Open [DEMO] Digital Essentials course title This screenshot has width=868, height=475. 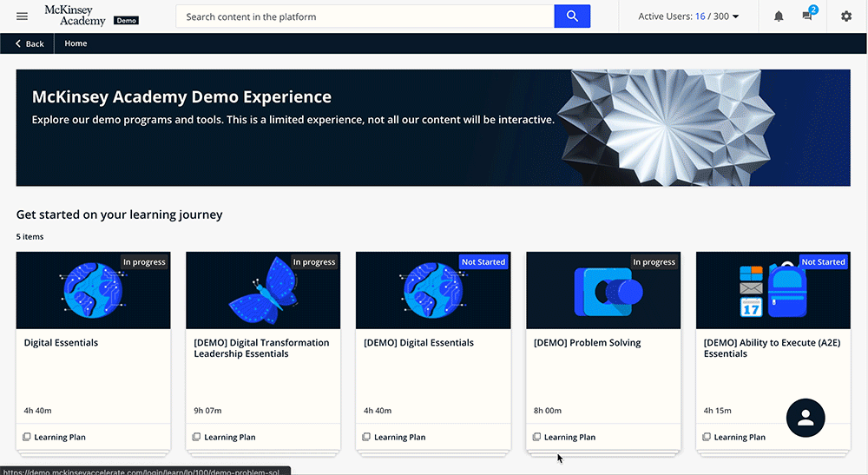[x=418, y=343]
